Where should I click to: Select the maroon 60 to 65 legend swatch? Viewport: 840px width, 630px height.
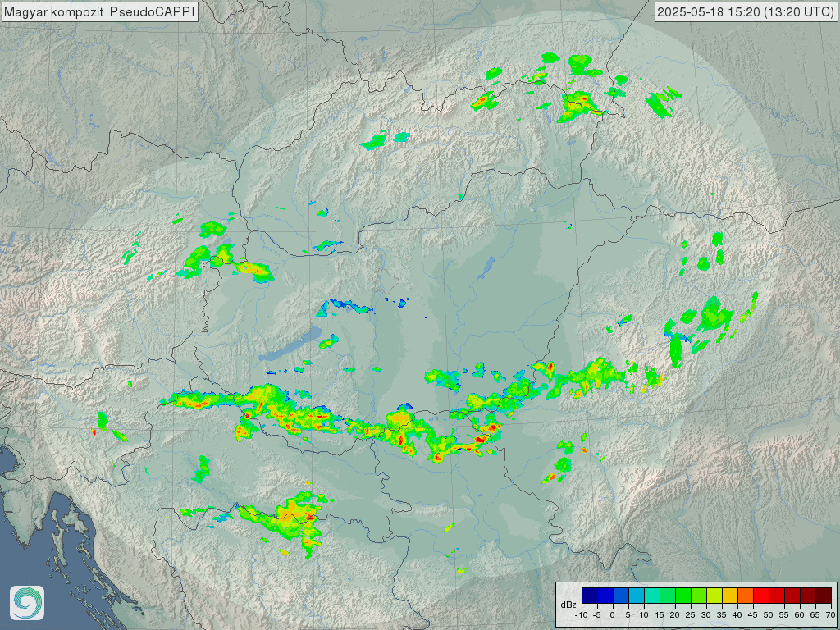tap(807, 596)
